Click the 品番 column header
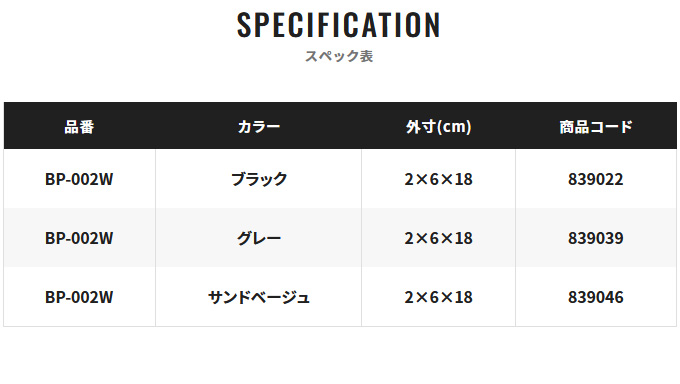 79,127
